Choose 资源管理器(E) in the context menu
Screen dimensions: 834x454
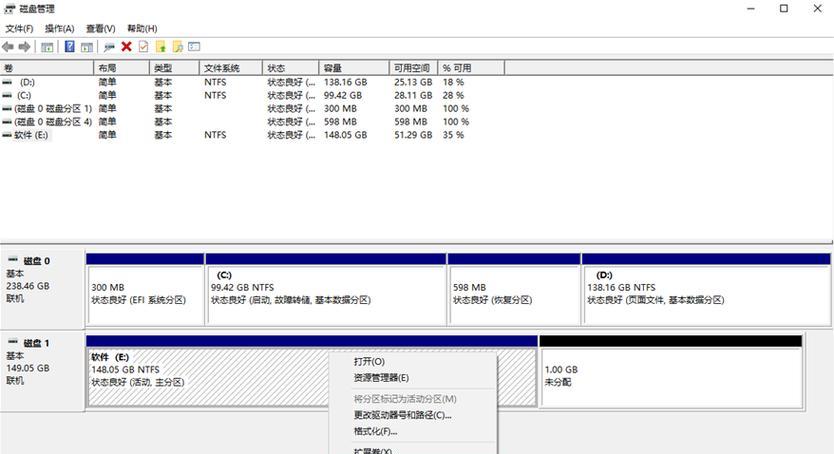coord(381,378)
